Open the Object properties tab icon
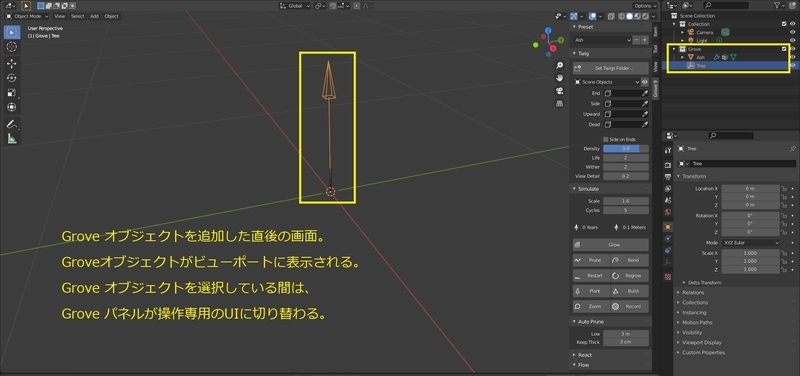 [x=668, y=227]
